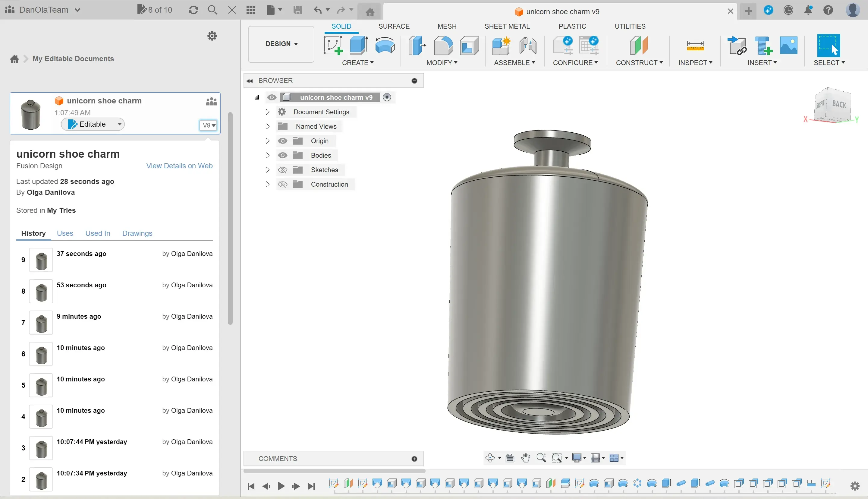This screenshot has height=499, width=868.
Task: Click the Pan hand tool
Action: 525,457
